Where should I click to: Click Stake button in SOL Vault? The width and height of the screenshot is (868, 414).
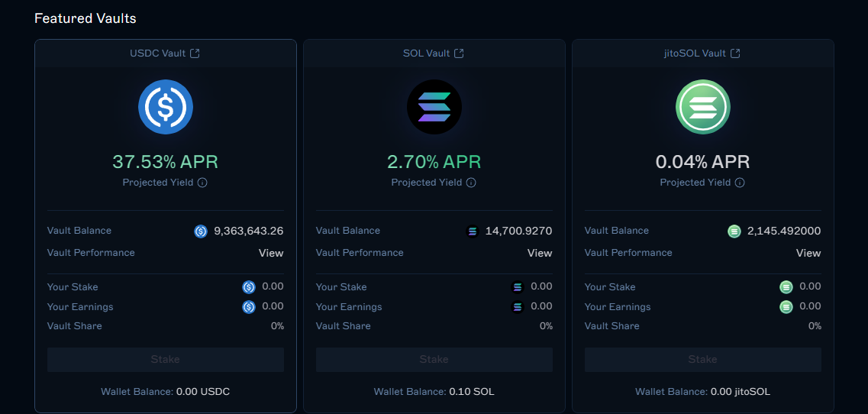click(x=434, y=360)
